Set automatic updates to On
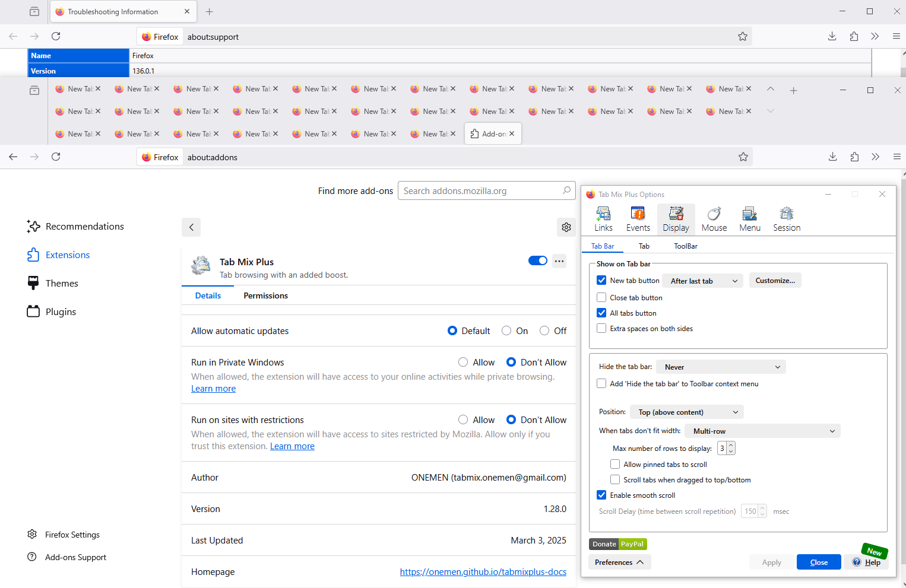The width and height of the screenshot is (906, 588). click(506, 331)
